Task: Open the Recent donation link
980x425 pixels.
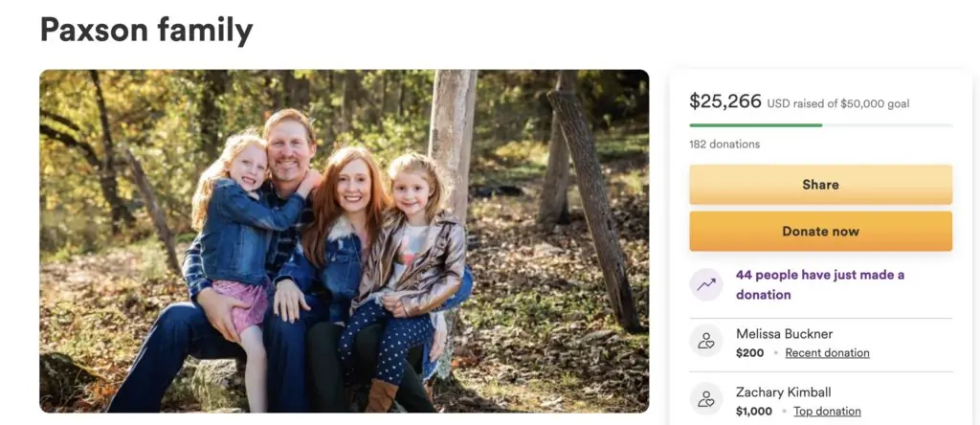Action: [827, 353]
